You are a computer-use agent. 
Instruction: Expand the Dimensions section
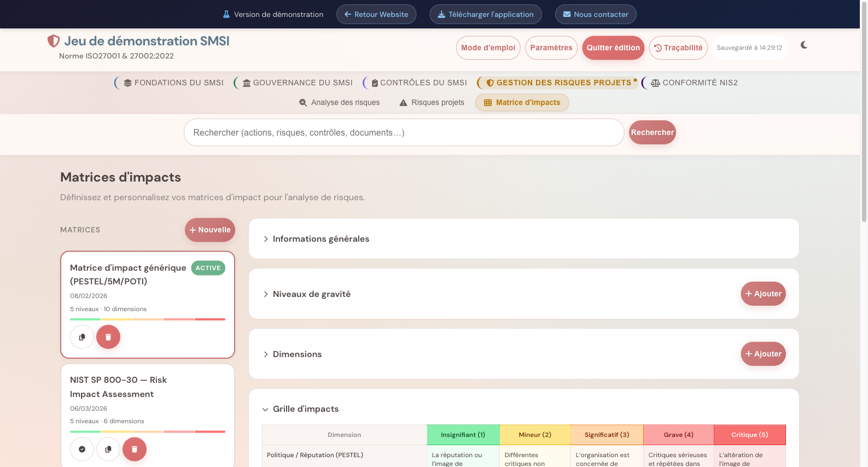[x=297, y=354]
